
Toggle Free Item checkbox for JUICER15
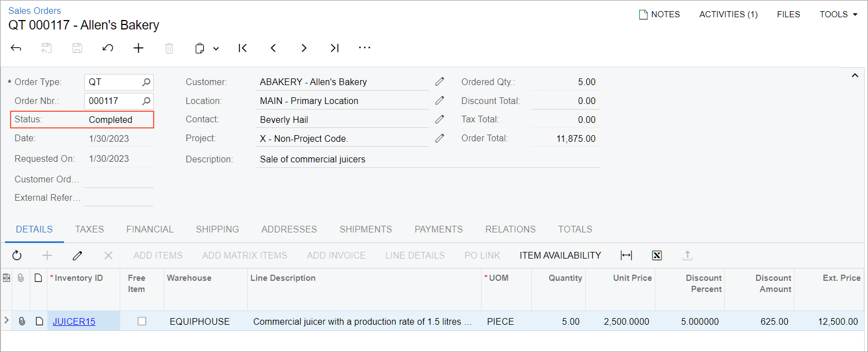(142, 321)
